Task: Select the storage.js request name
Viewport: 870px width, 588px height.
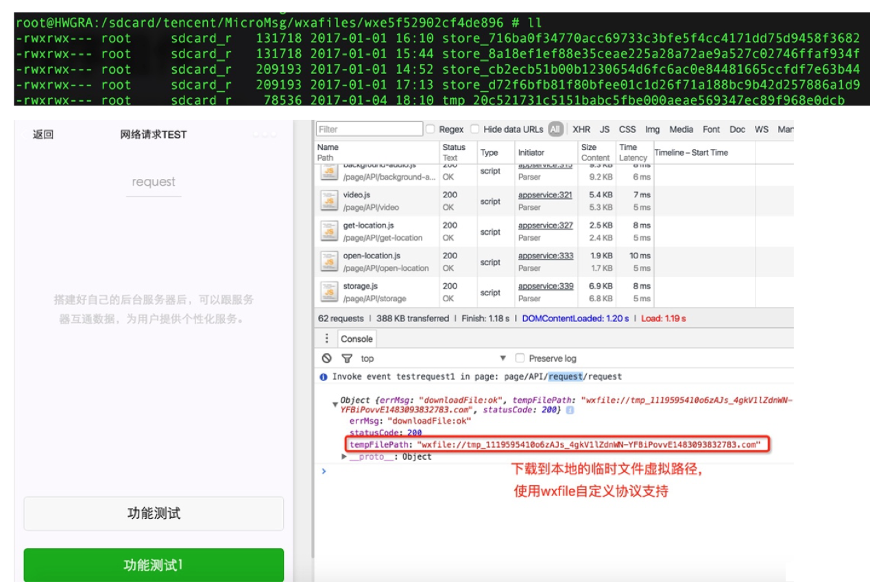Action: coord(360,286)
